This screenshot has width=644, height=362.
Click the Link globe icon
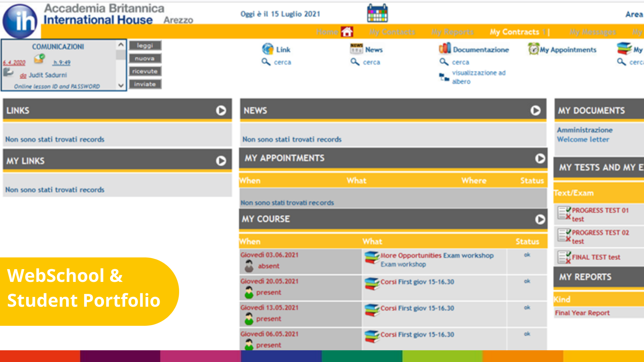coord(268,49)
